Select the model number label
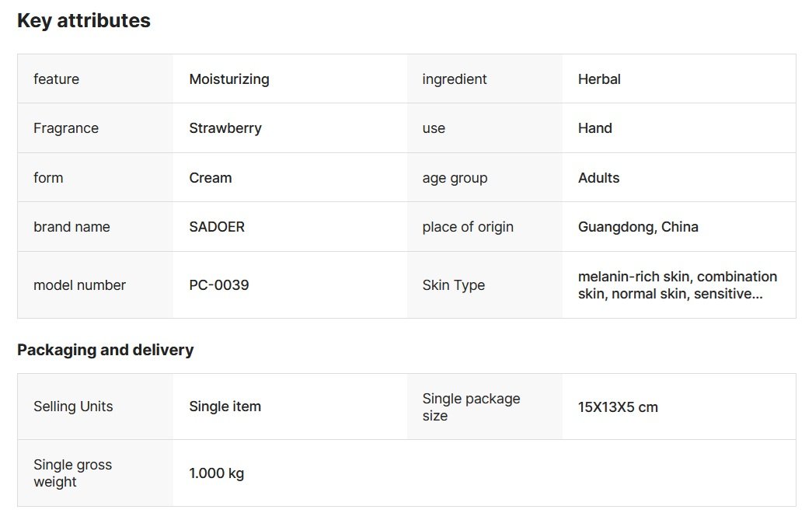812x527 pixels. [x=79, y=285]
